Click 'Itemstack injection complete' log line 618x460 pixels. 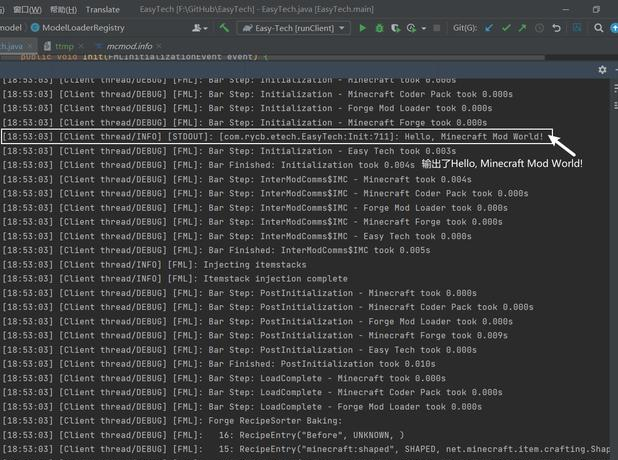point(175,279)
